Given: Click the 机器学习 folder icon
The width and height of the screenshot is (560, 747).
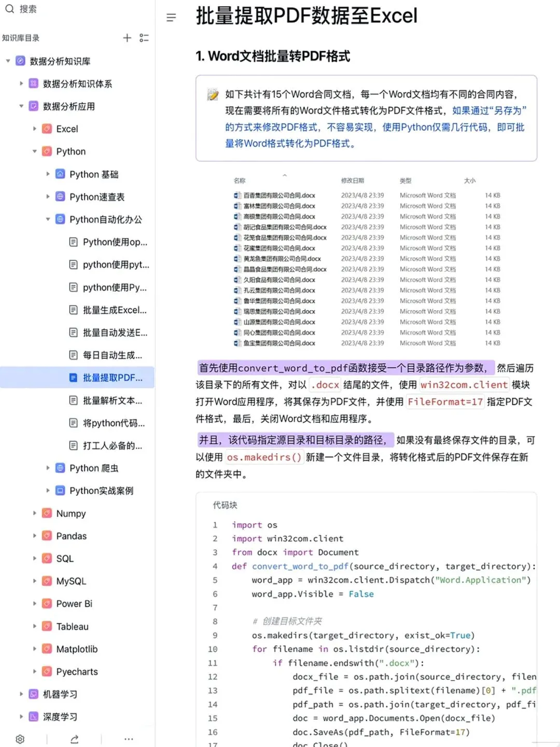Looking at the screenshot, I should click(x=33, y=694).
